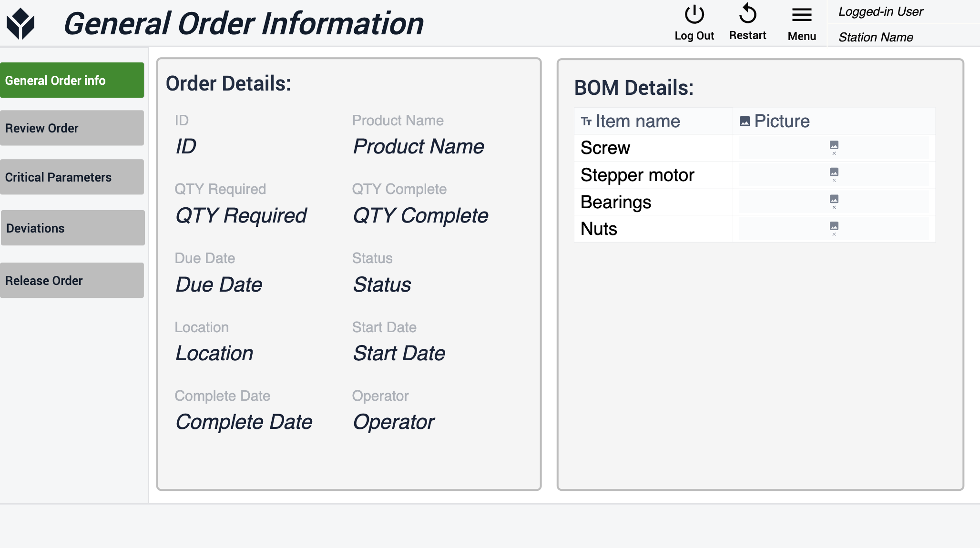Click the italic Location value
This screenshot has height=548, width=980.
[x=214, y=353]
